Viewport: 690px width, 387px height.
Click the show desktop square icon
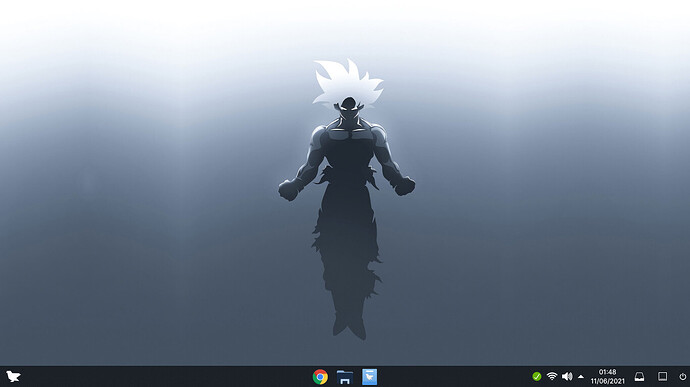[662, 376]
